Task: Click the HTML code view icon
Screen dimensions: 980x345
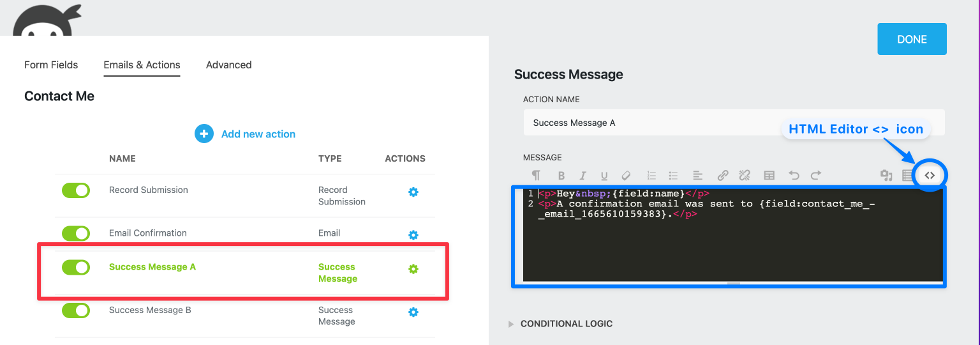Action: (x=930, y=175)
